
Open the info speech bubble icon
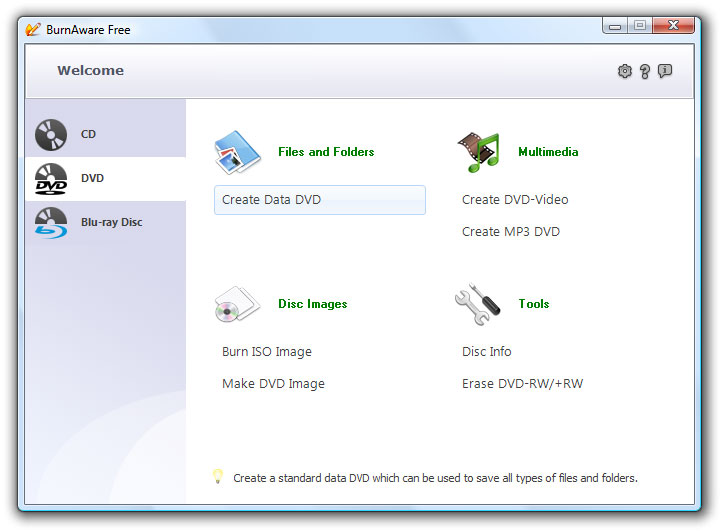coord(664,71)
